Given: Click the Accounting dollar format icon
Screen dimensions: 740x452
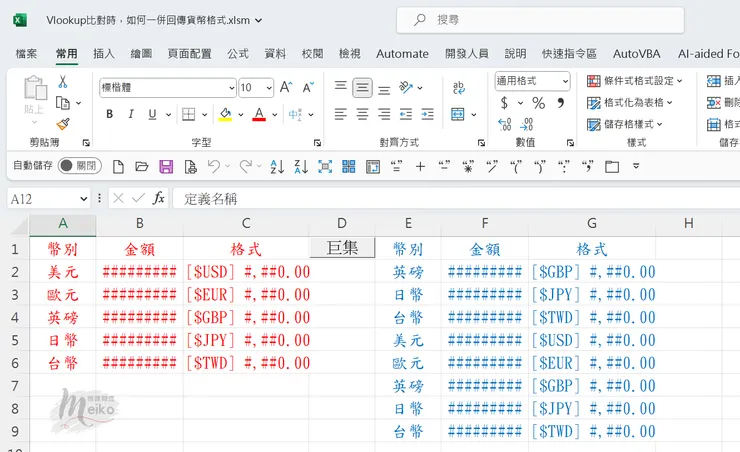Looking at the screenshot, I should click(505, 103).
